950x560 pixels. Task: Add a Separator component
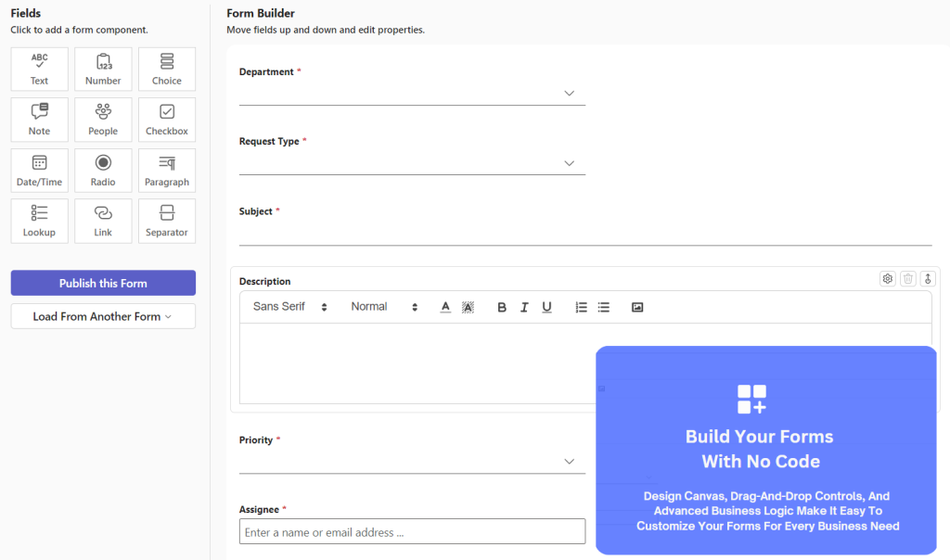pyautogui.click(x=167, y=221)
